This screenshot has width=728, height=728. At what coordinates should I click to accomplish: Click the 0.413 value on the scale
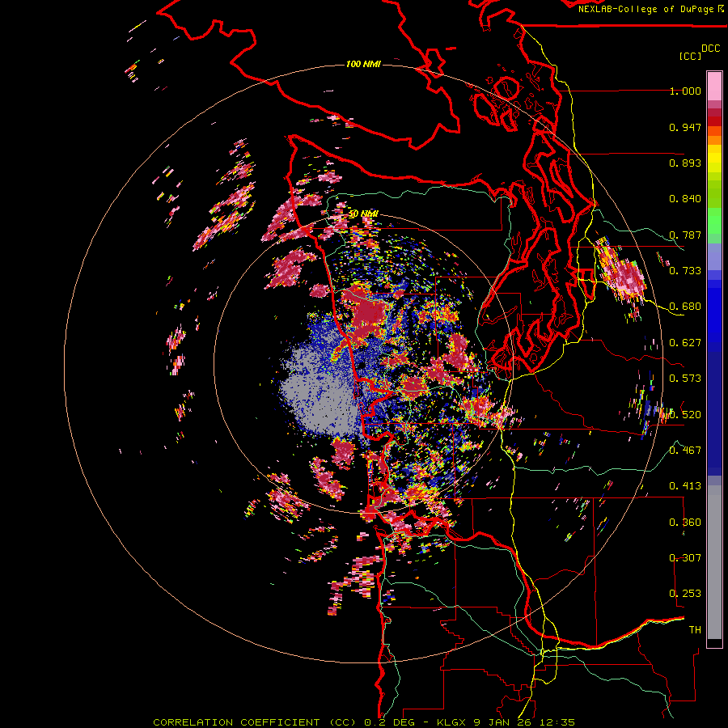(685, 486)
